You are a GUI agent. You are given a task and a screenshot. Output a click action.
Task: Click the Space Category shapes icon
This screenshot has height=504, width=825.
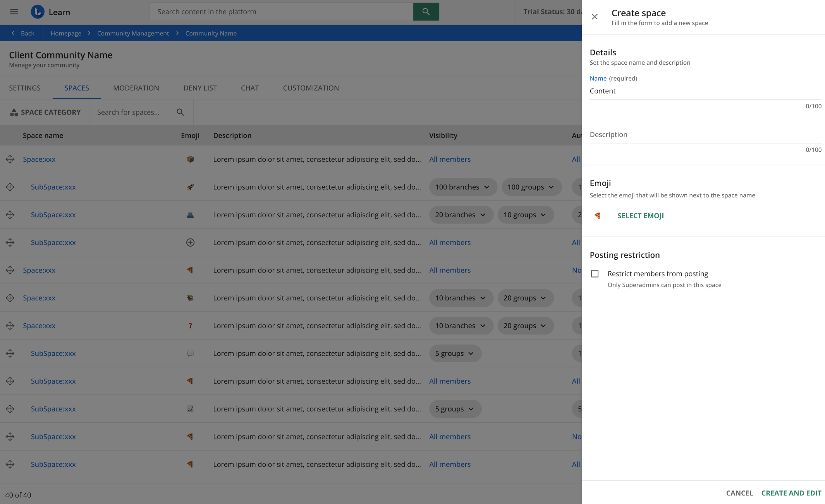[14, 112]
